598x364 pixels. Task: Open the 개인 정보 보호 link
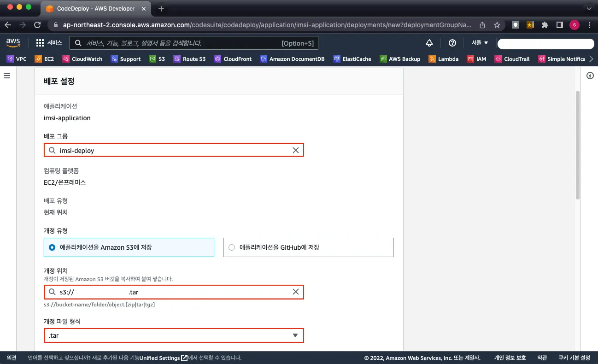point(510,358)
